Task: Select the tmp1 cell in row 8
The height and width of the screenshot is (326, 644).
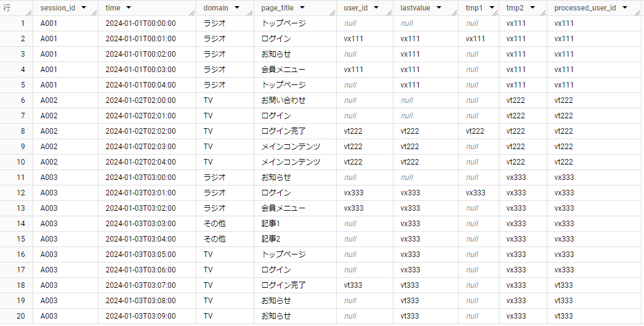Action: pyautogui.click(x=475, y=131)
